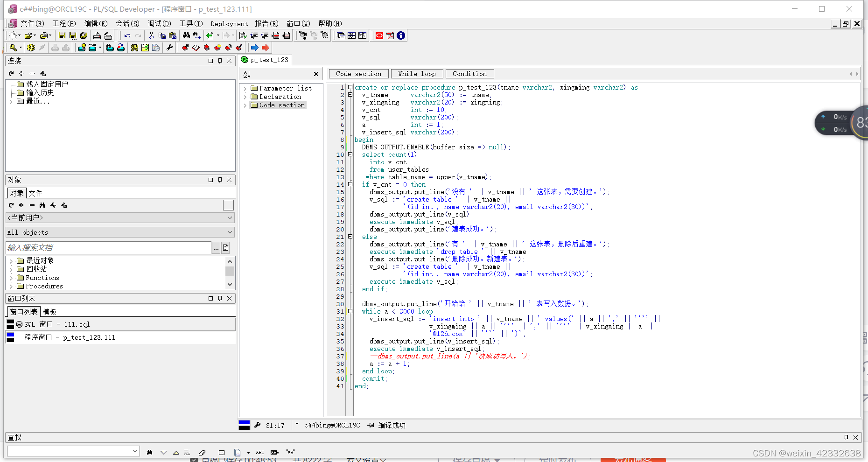Click the blue forward arrow icon
This screenshot has height=462, width=868.
coord(254,48)
